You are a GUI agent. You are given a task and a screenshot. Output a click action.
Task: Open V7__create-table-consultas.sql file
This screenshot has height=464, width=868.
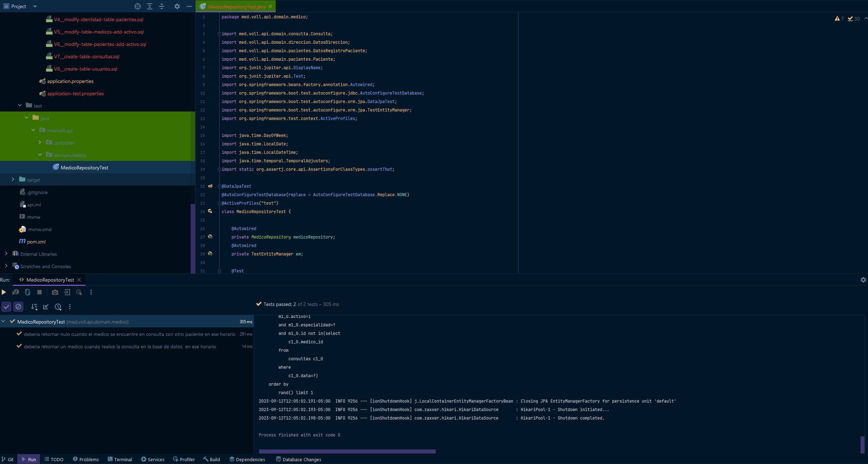tap(86, 56)
